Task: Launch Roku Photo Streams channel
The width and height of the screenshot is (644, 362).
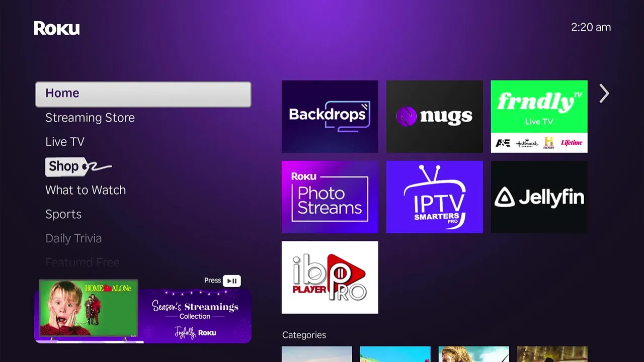Action: 330,197
